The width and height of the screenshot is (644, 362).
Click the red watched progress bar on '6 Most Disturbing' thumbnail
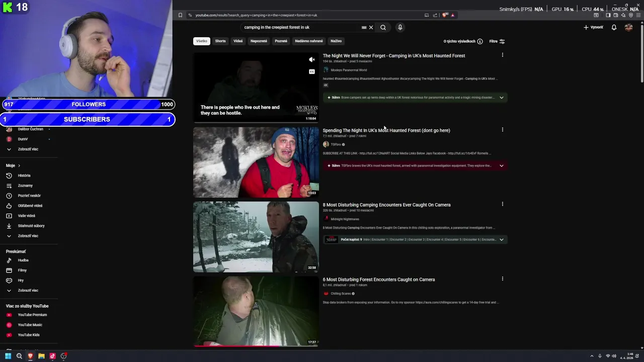click(x=237, y=346)
